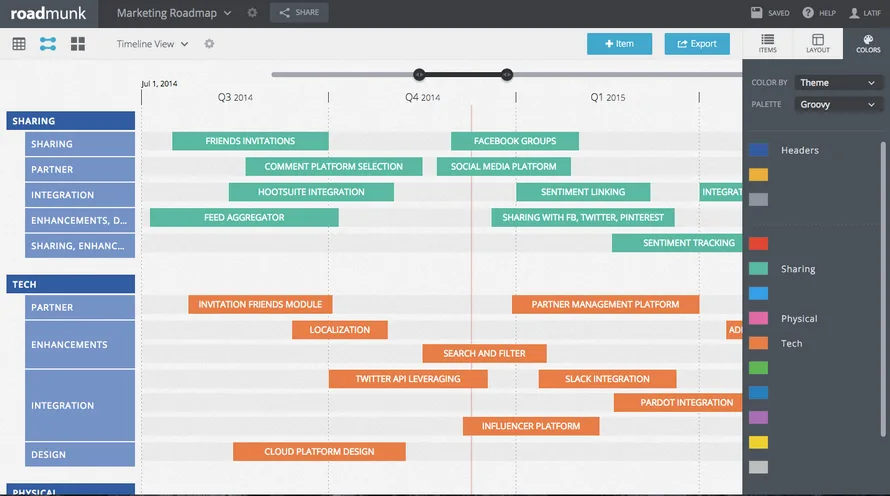Open the SENTIMENT TRACKING item
Screen dimensions: 890x496
(x=677, y=243)
